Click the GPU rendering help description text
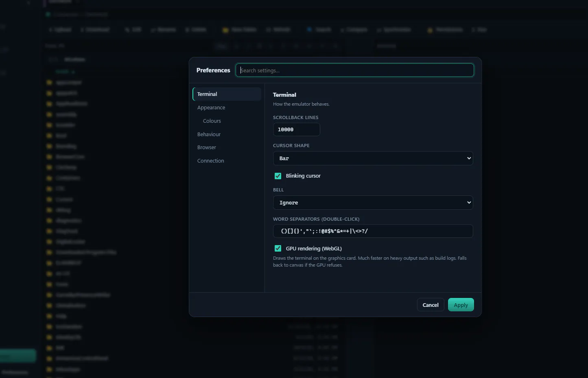The image size is (588, 378). pyautogui.click(x=369, y=261)
